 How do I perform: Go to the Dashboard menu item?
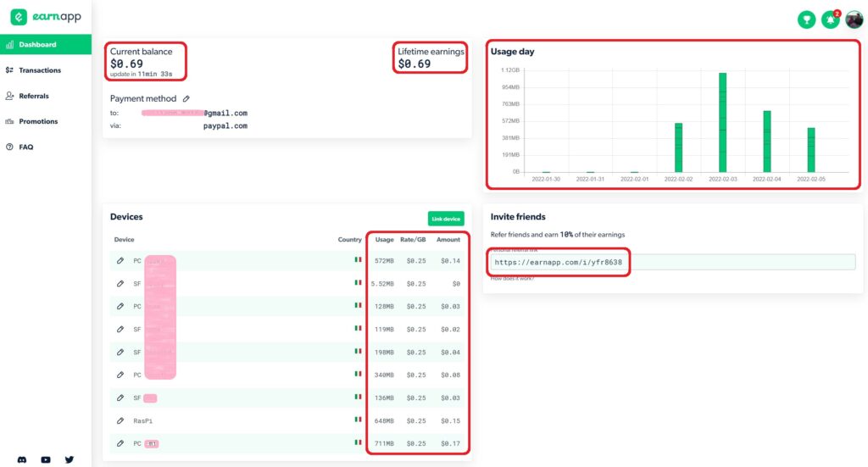pyautogui.click(x=37, y=44)
